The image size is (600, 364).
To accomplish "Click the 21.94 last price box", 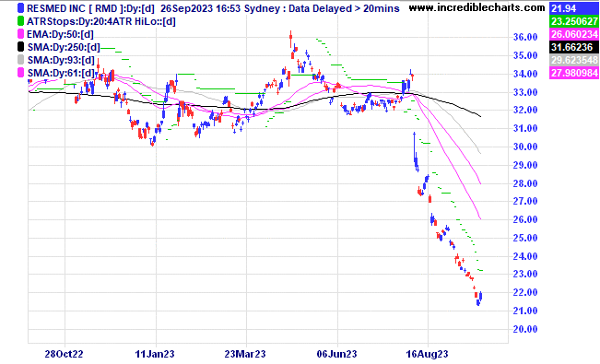I will pos(573,8).
